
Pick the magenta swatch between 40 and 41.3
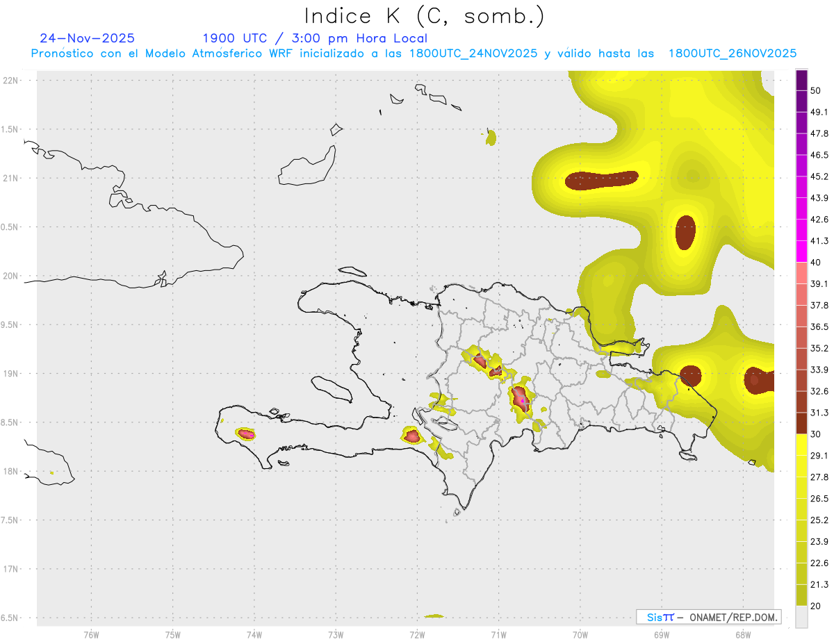(801, 252)
